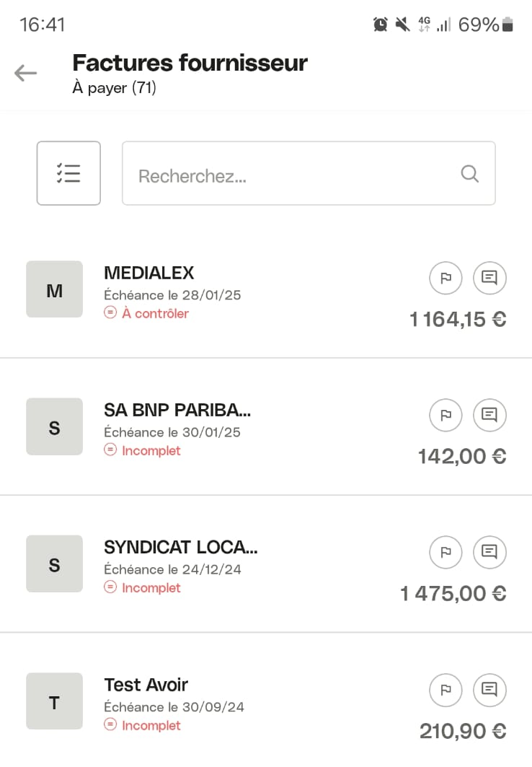Screen dimensions: 532x767
Task: Tap the magnifier search icon
Action: click(x=469, y=174)
